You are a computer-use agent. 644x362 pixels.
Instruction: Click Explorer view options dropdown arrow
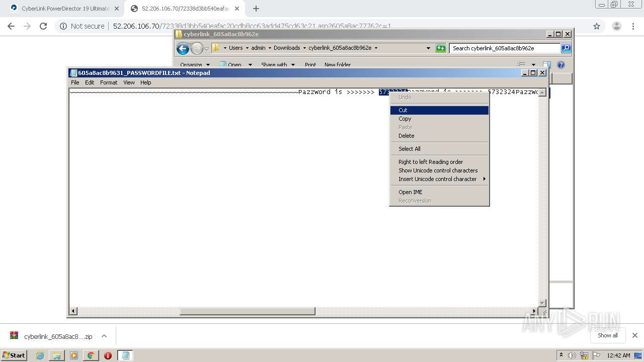coord(533,64)
